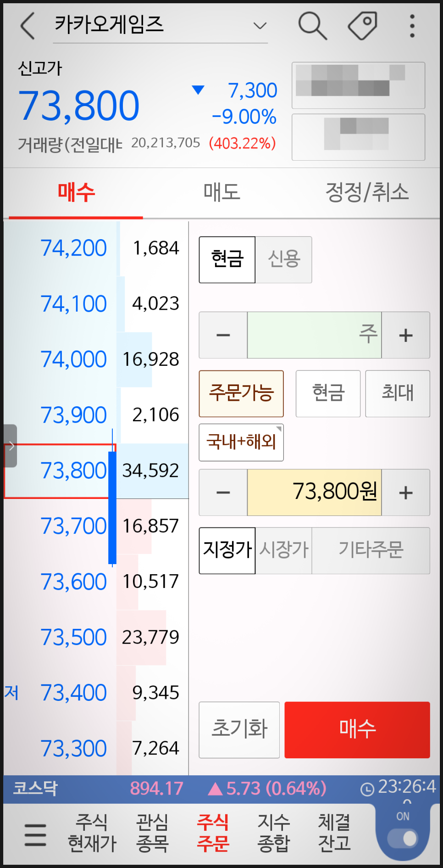Tap the upper blurred info box

[x=358, y=85]
